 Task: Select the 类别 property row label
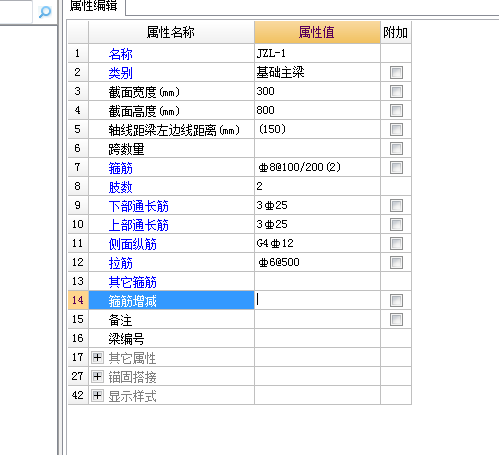[121, 73]
